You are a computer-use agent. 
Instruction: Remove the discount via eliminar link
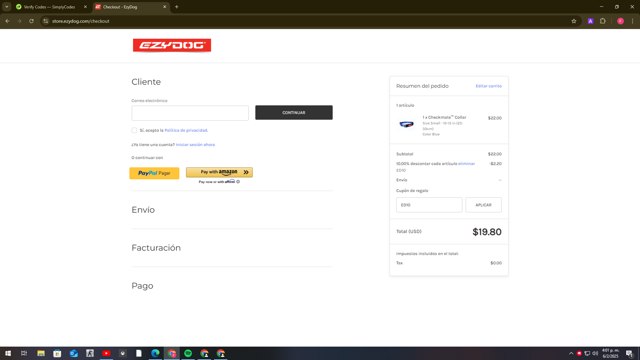(467, 164)
